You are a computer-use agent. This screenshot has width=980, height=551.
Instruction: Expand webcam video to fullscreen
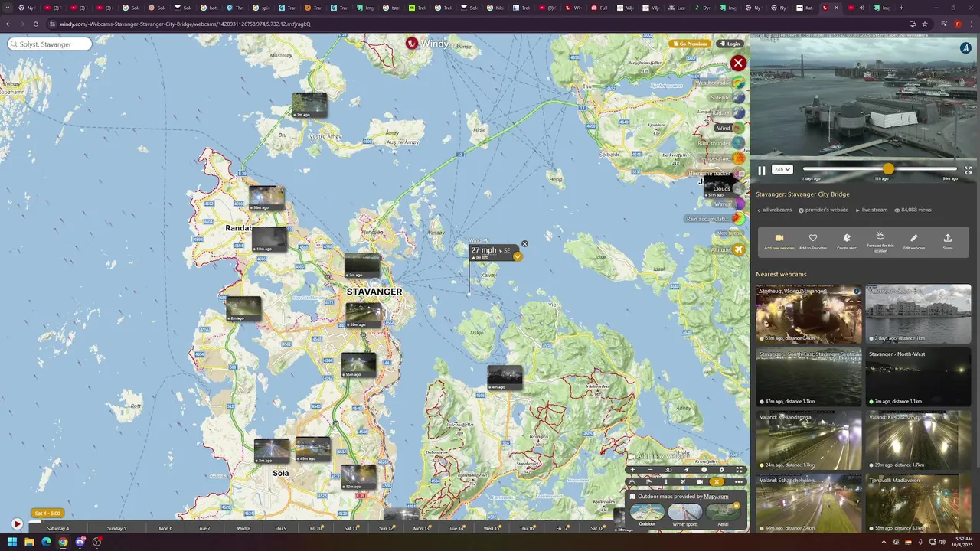[968, 170]
